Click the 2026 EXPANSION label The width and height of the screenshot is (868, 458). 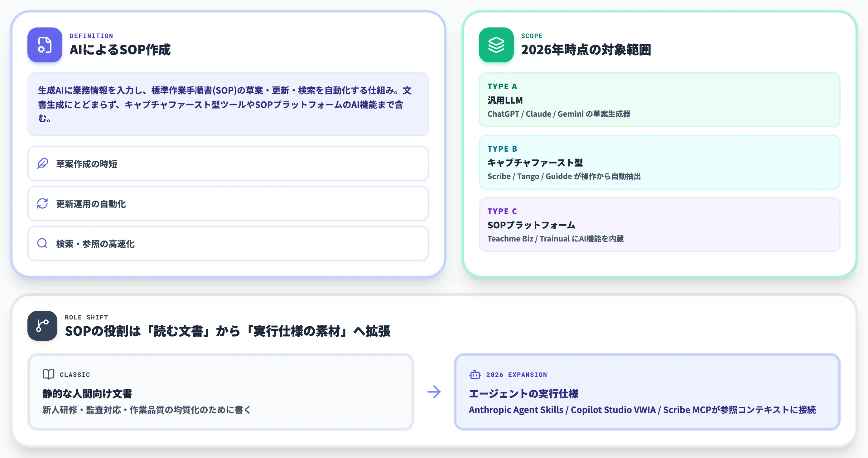pyautogui.click(x=517, y=375)
